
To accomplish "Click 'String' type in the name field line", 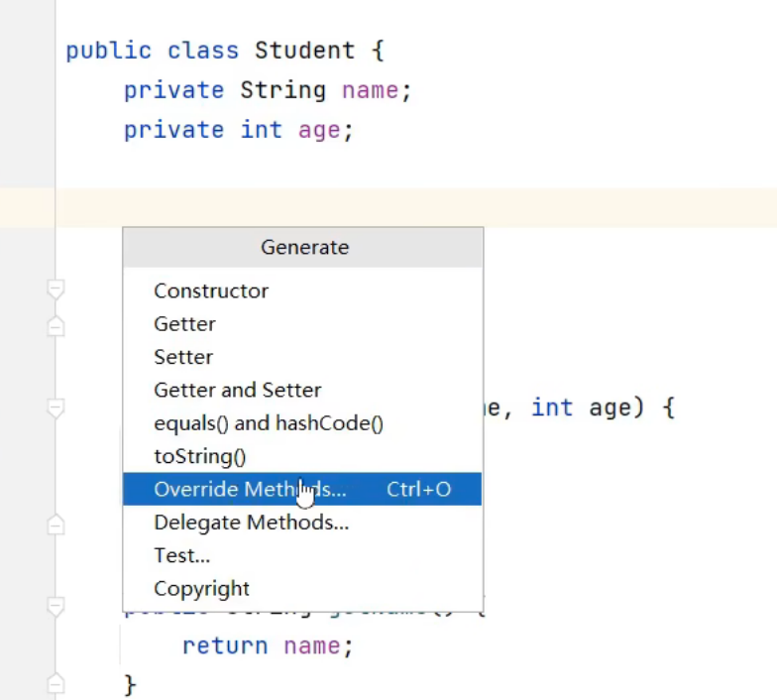I will pos(283,91).
